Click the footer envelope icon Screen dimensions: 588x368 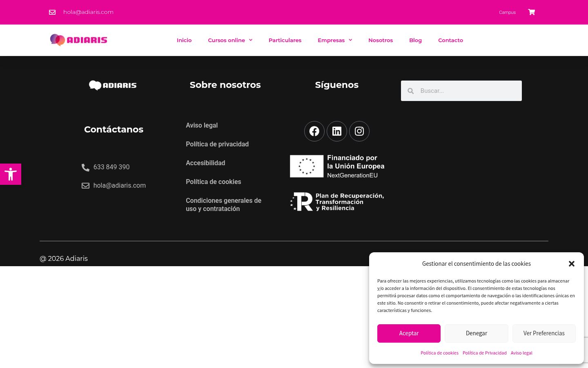tap(85, 186)
